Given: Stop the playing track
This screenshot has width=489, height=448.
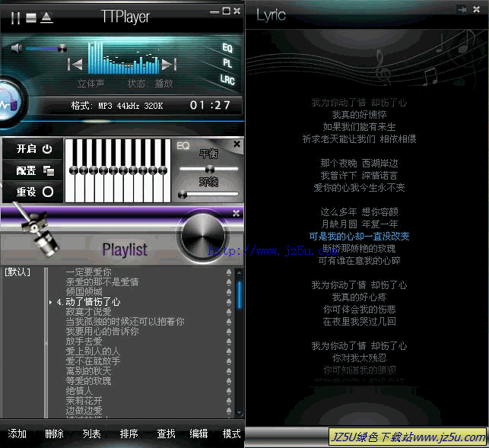Looking at the screenshot, I should [x=31, y=18].
